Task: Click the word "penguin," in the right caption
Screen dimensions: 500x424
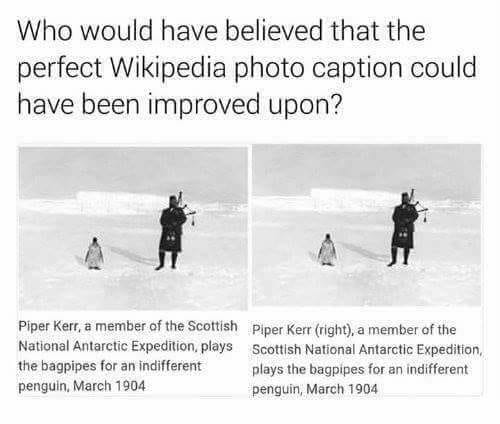Action: [277, 389]
